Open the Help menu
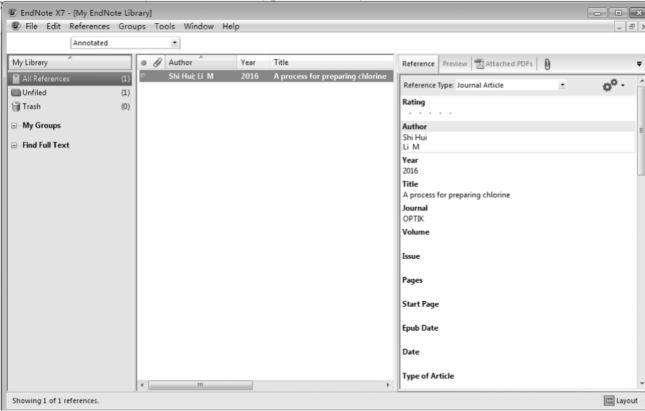 click(231, 26)
